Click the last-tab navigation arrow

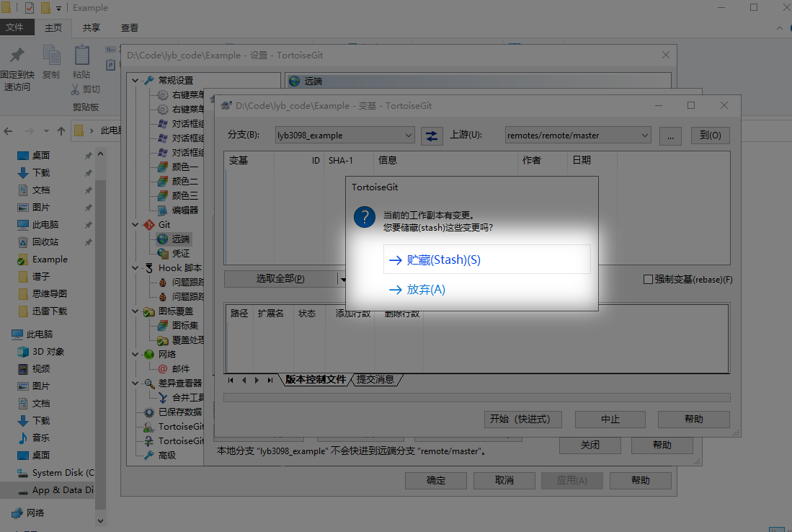(x=270, y=380)
